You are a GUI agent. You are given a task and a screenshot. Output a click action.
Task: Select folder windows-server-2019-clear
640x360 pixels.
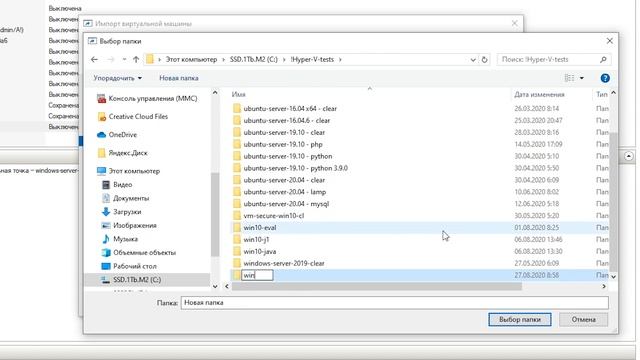coord(284,263)
